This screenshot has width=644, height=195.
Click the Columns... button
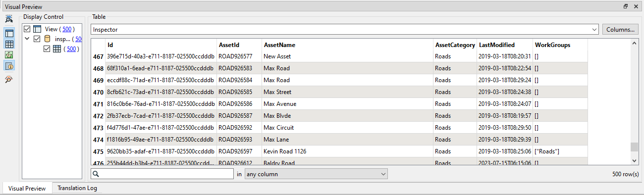pyautogui.click(x=620, y=30)
